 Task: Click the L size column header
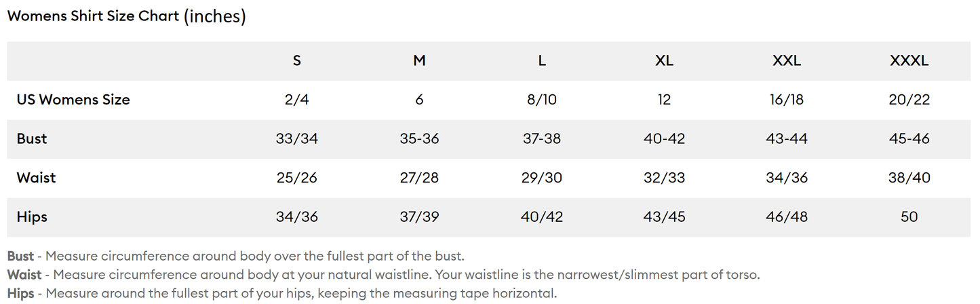click(x=542, y=61)
